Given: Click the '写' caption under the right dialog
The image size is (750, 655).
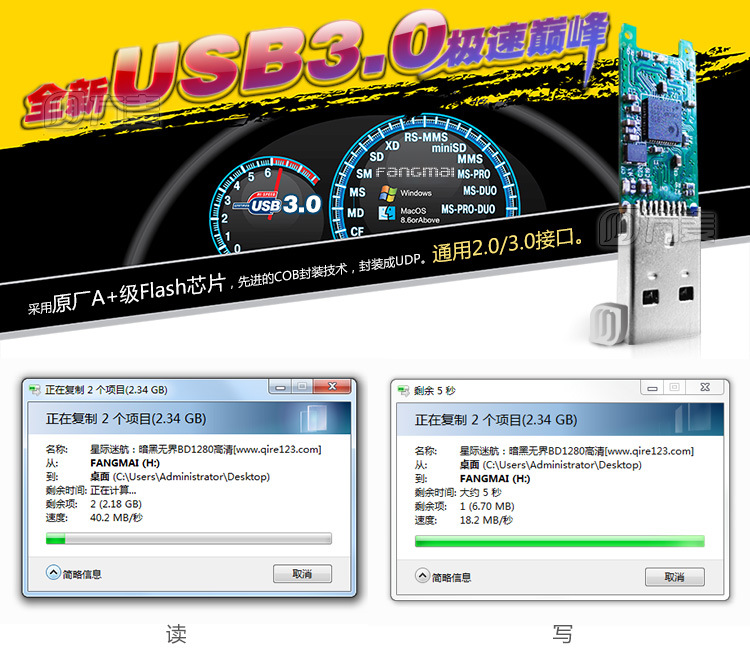Looking at the screenshot, I should click(x=562, y=634).
